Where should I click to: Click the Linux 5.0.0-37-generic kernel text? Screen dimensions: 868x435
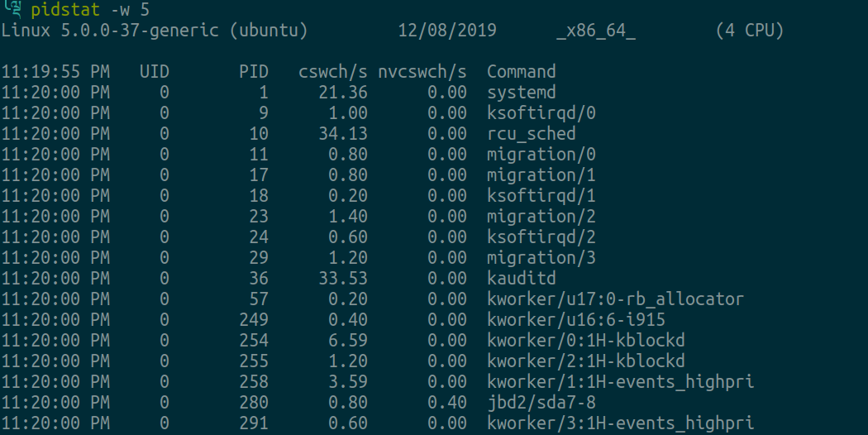tap(110, 30)
